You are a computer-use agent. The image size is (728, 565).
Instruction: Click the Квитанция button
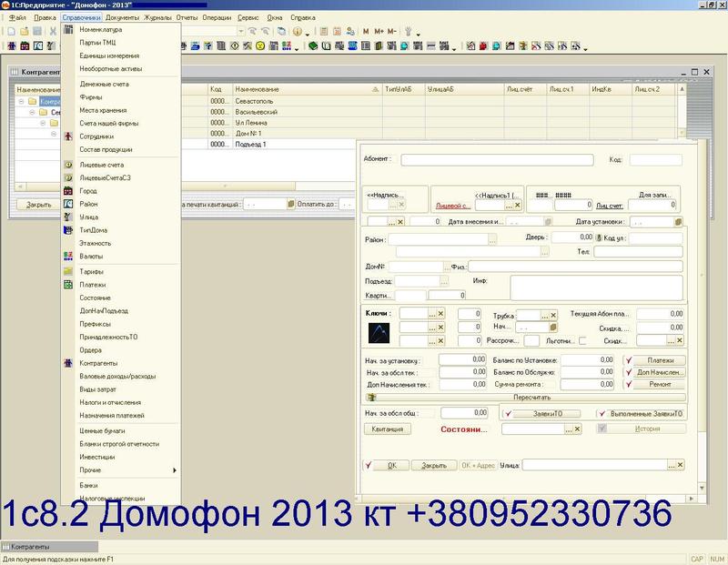[388, 429]
